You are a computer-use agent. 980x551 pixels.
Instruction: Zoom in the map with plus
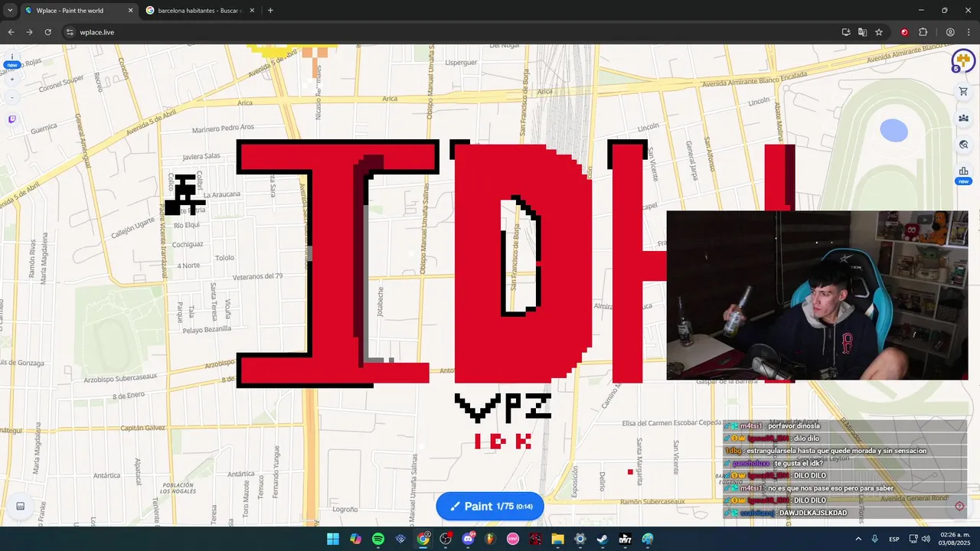tap(11, 80)
